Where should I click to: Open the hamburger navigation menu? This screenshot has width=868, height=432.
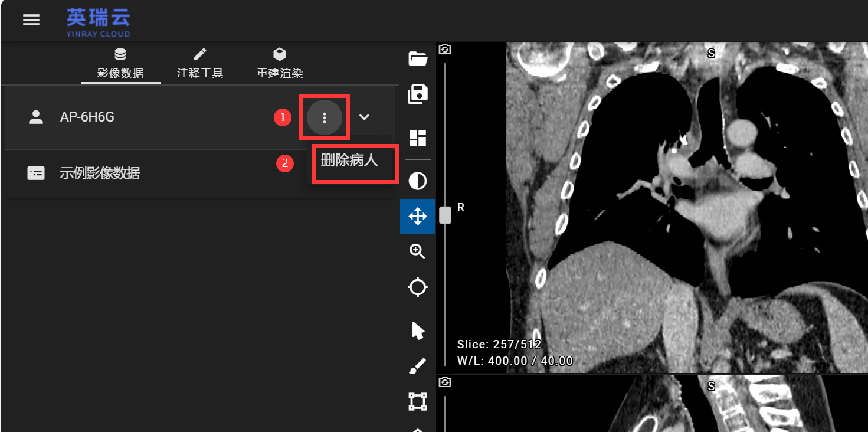pyautogui.click(x=31, y=20)
